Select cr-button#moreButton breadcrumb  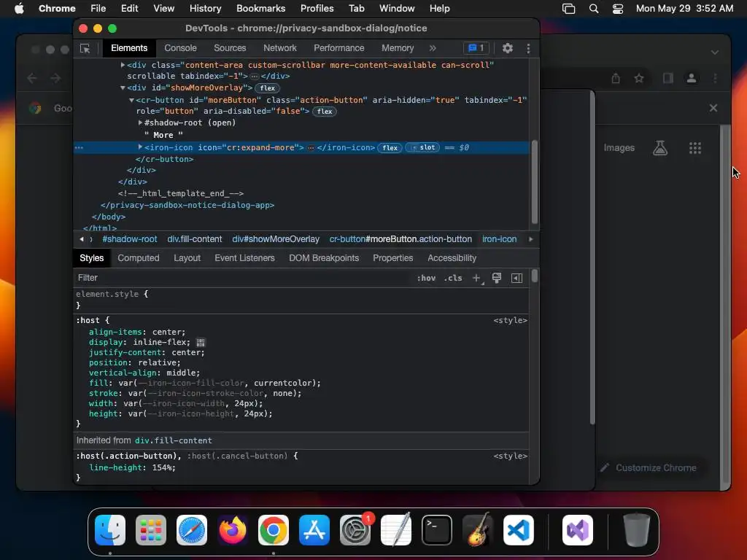click(x=400, y=239)
